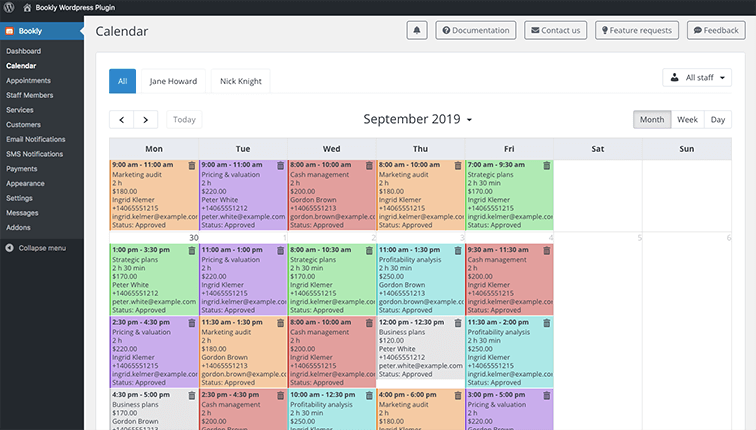756x430 pixels.
Task: Collapse the WordPress sidebar menu
Action: (36, 248)
